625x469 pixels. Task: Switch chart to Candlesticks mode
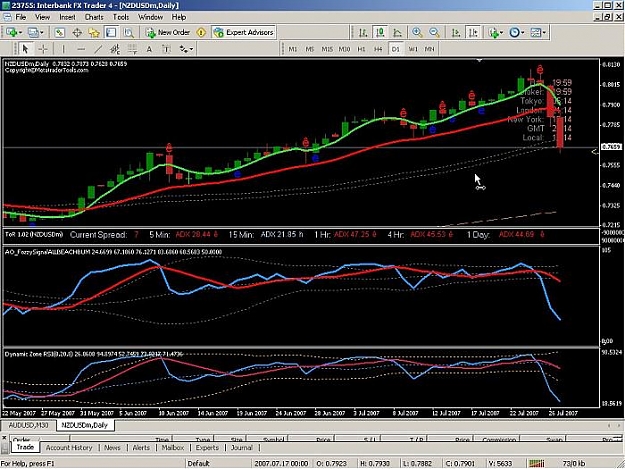[380, 33]
